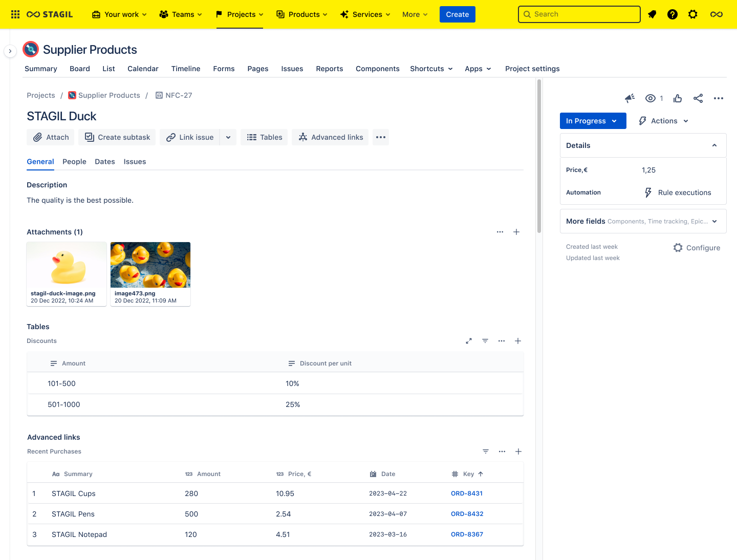Open the ORD-8432 link
Screen dimensions: 737x560
467,514
